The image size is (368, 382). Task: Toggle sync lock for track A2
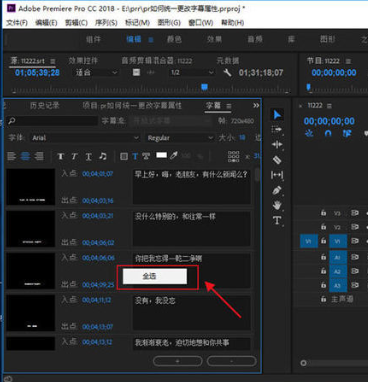pos(354,271)
